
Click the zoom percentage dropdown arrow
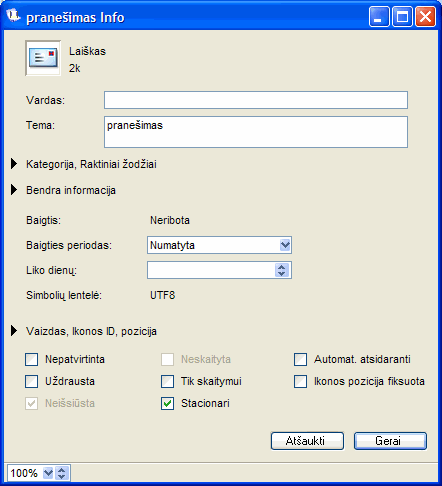(x=48, y=473)
